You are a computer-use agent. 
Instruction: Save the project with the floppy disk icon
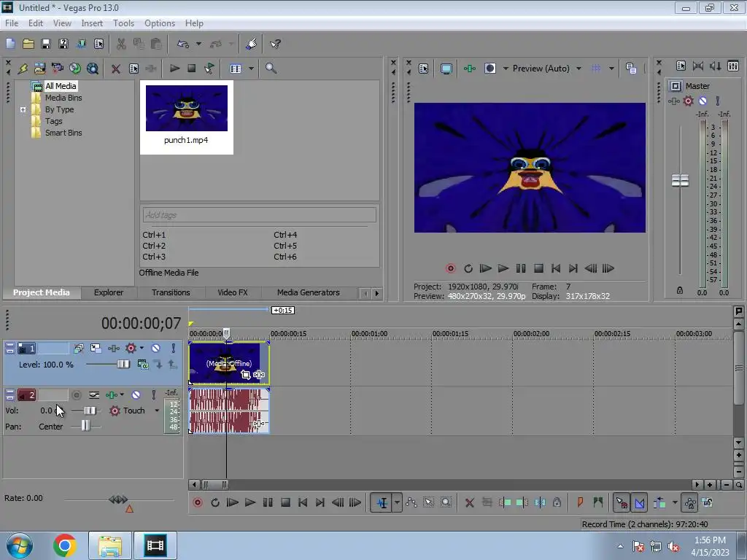[46, 44]
